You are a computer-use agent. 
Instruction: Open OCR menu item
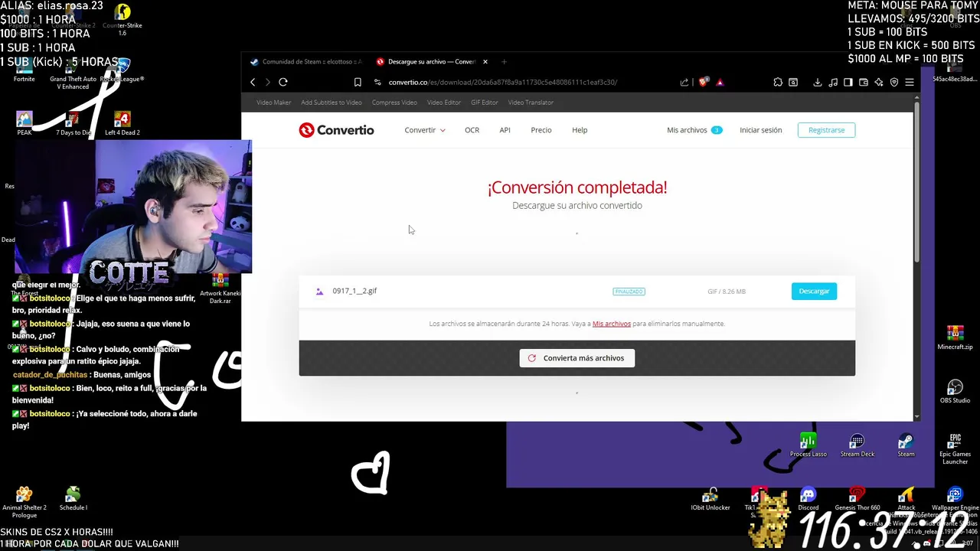coord(472,130)
